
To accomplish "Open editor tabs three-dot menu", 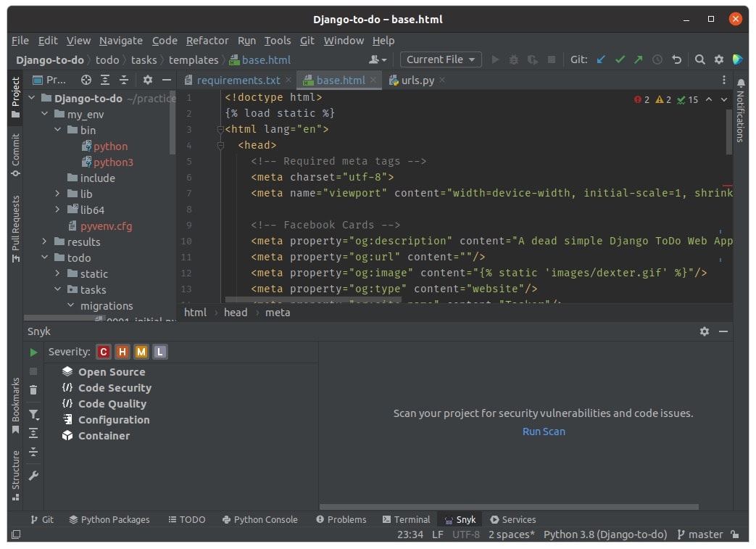I will tap(723, 80).
